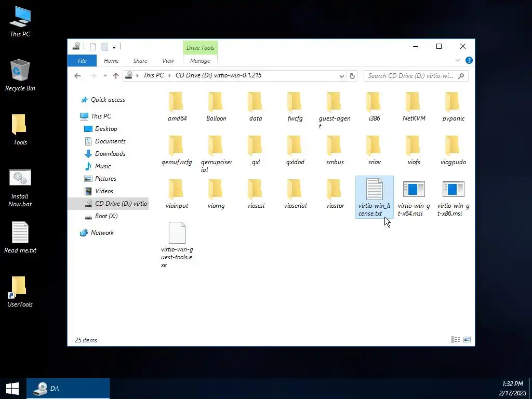
Task: Open the guest-agent folder
Action: coord(335,110)
